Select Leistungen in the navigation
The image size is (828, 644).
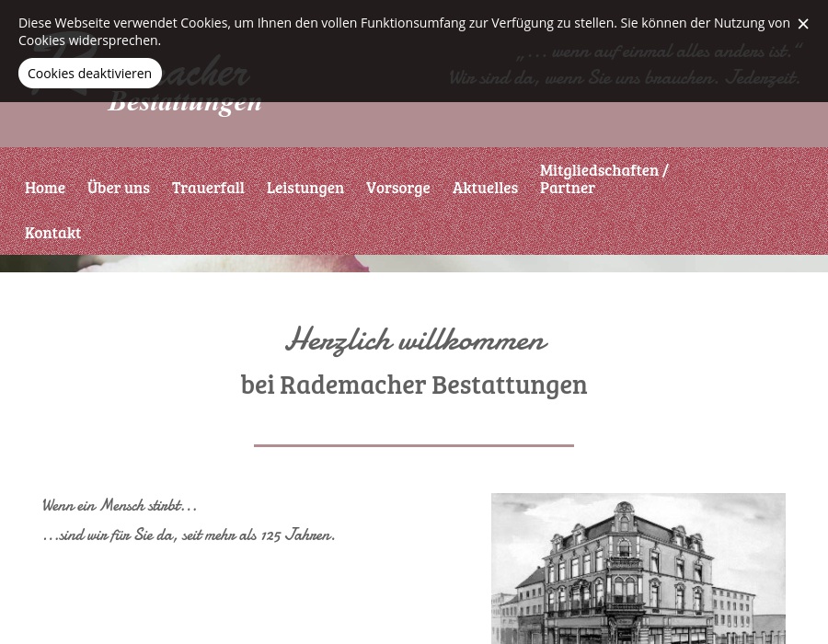tap(305, 187)
